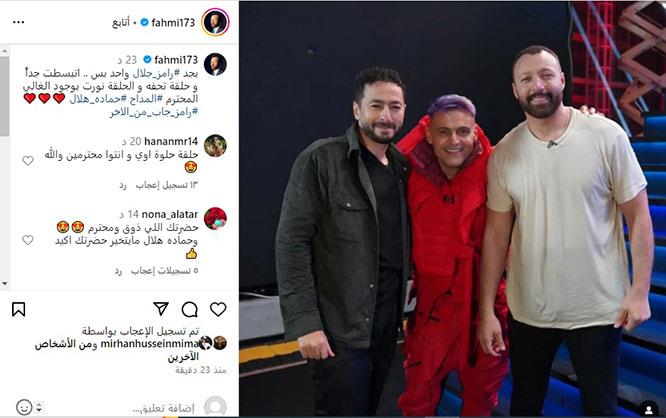666x418 pixels.
Task: Reply to the hananmr14 comment
Action: pos(123,185)
